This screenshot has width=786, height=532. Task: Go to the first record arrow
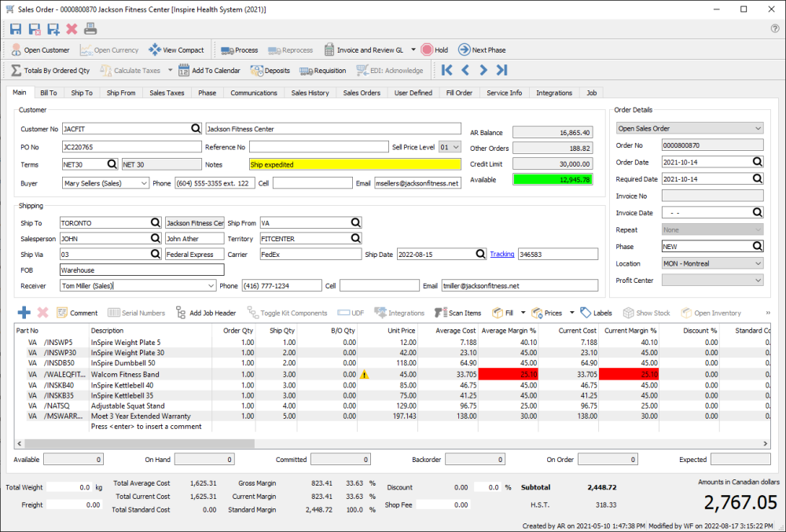click(447, 71)
